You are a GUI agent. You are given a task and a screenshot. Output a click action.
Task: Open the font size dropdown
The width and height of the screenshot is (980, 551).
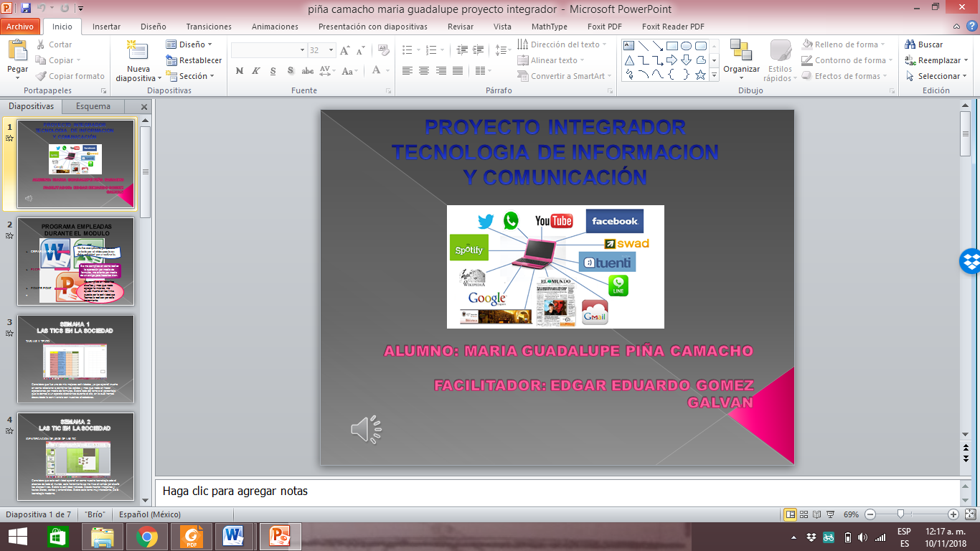331,50
